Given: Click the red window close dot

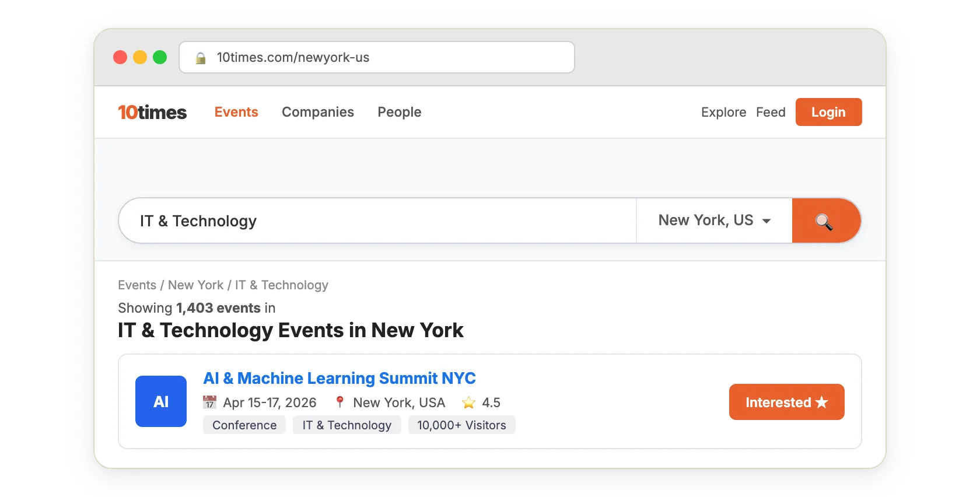Looking at the screenshot, I should pos(120,57).
